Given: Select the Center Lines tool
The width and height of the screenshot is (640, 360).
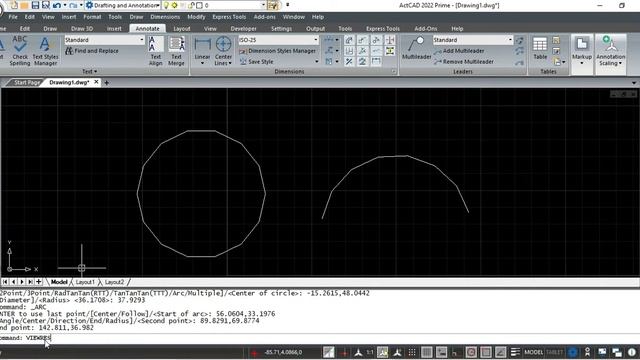Looking at the screenshot, I should pos(223,51).
